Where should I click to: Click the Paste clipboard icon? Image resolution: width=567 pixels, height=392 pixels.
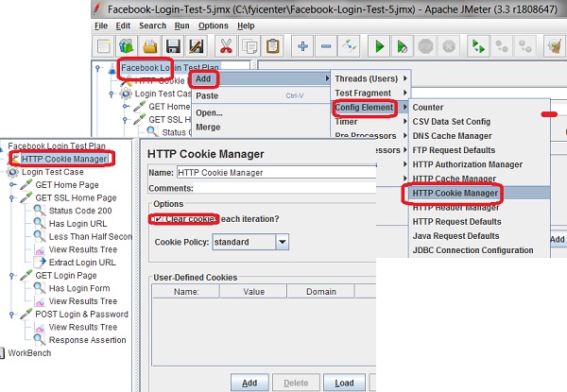pos(272,46)
